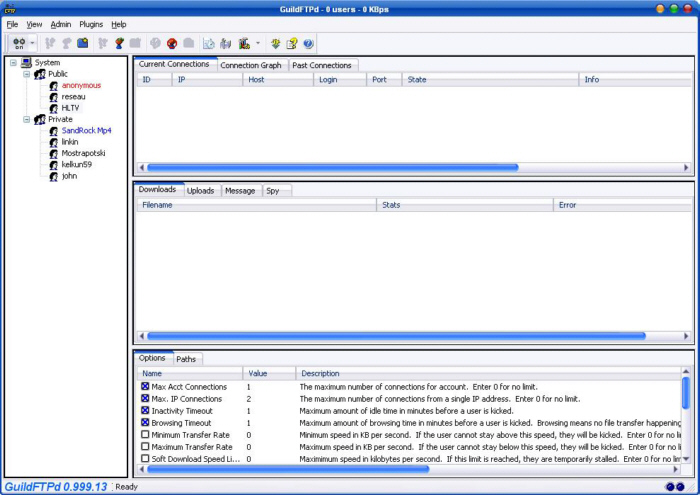Collapse the Private group node
Viewport: 700px width, 495px height.
click(x=27, y=119)
